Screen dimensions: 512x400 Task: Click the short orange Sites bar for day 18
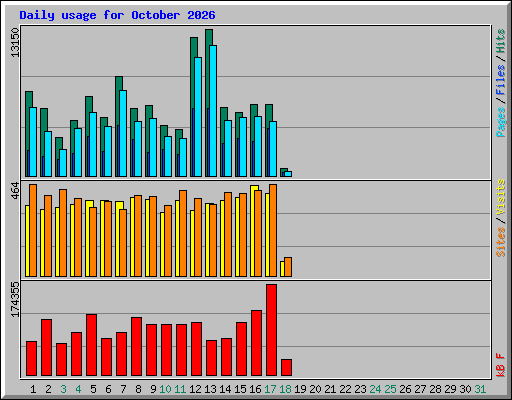[x=288, y=267]
